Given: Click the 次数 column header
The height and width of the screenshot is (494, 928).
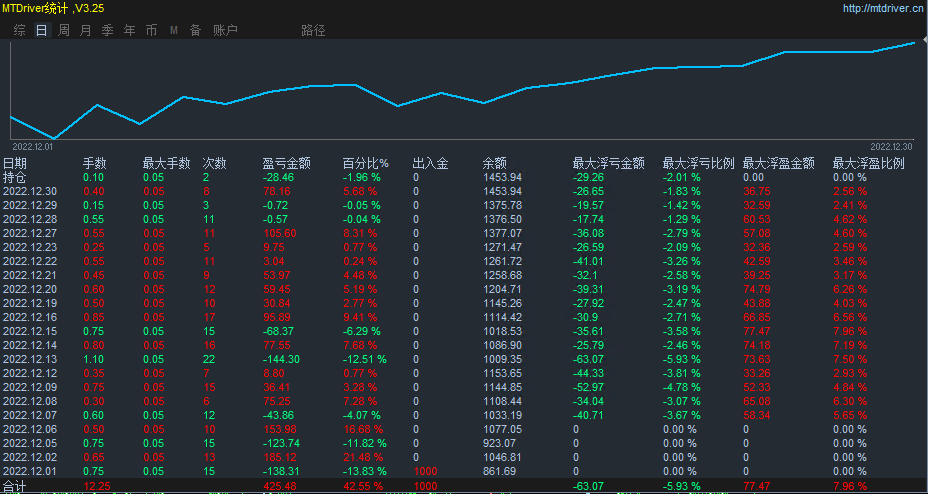Looking at the screenshot, I should pyautogui.click(x=215, y=164).
